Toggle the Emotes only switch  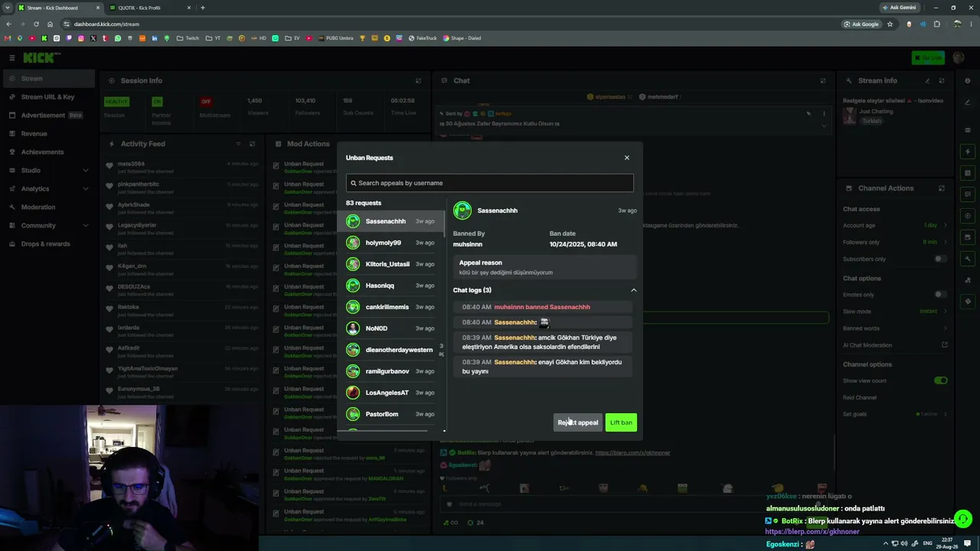(x=940, y=295)
